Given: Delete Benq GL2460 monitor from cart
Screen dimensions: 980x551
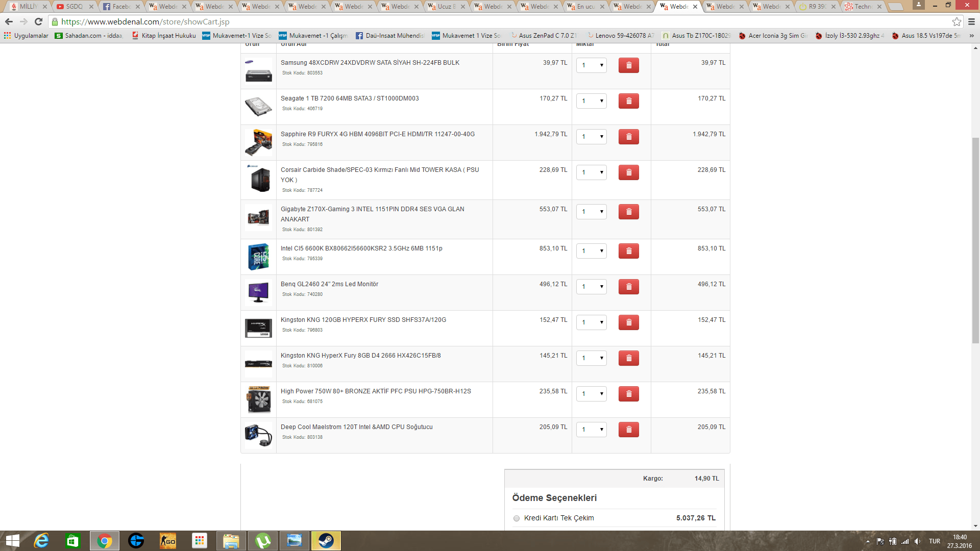Looking at the screenshot, I should tap(628, 287).
